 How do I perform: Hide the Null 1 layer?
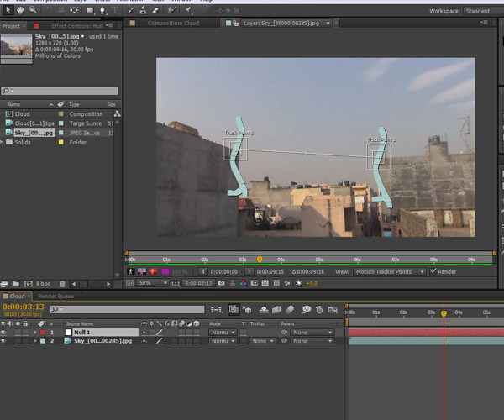tap(5, 333)
